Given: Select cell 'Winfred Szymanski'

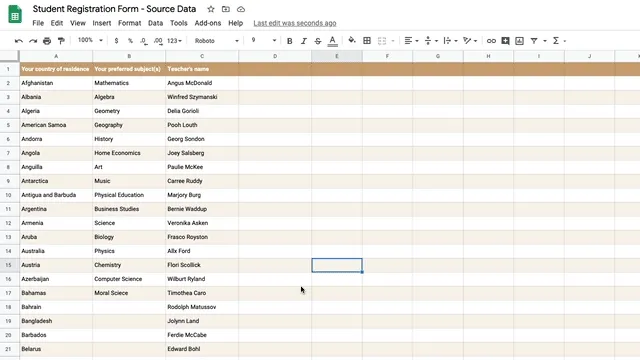Looking at the screenshot, I should [202, 97].
